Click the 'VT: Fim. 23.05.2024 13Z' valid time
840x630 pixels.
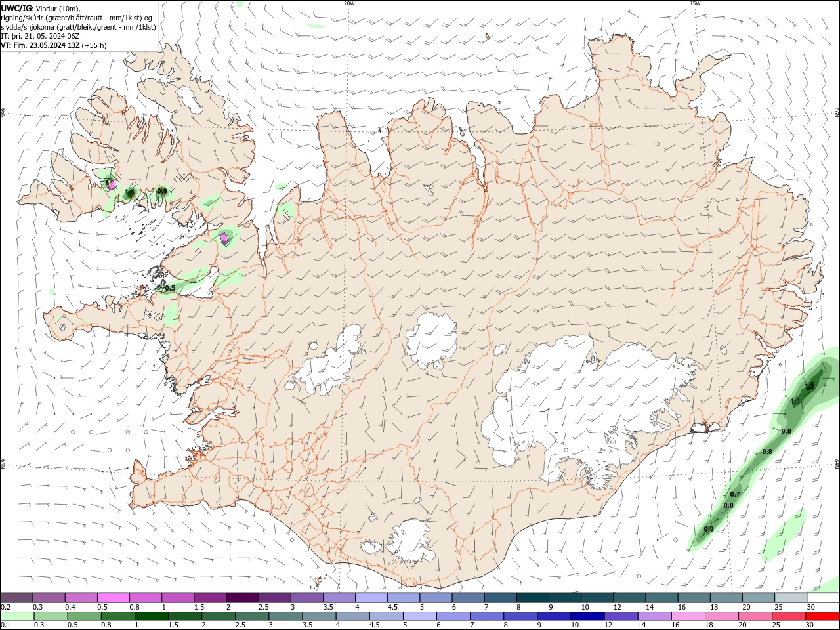[41, 45]
